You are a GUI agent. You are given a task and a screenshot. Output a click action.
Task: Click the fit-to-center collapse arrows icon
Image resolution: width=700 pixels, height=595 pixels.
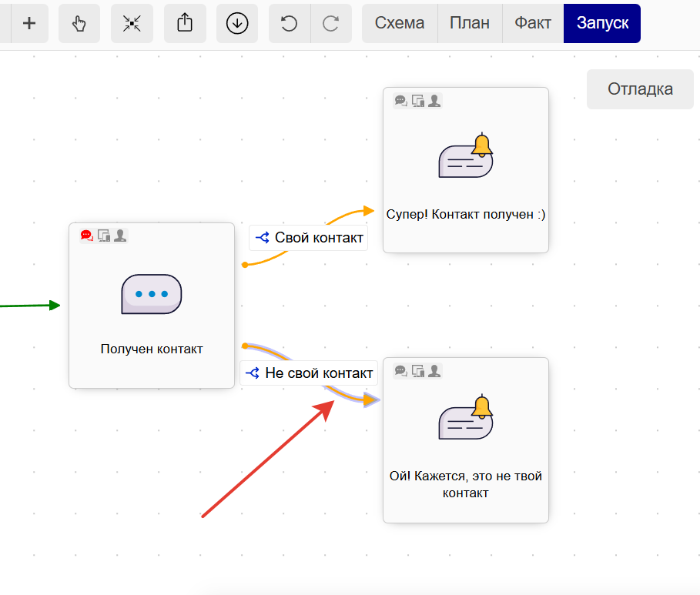pyautogui.click(x=132, y=23)
